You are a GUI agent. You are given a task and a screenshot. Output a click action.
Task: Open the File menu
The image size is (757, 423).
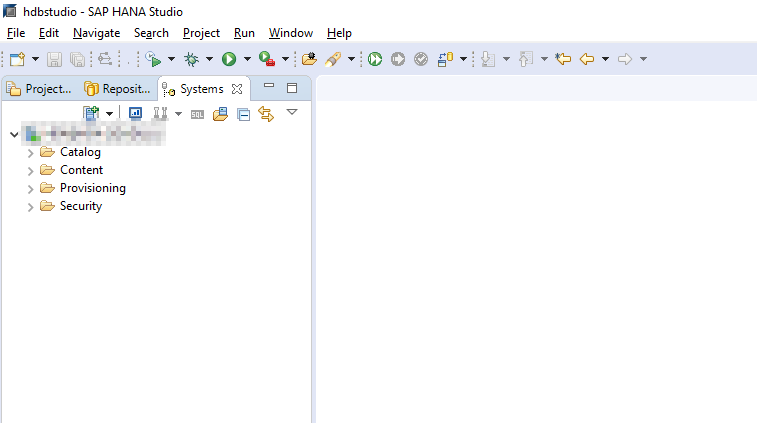coord(16,33)
